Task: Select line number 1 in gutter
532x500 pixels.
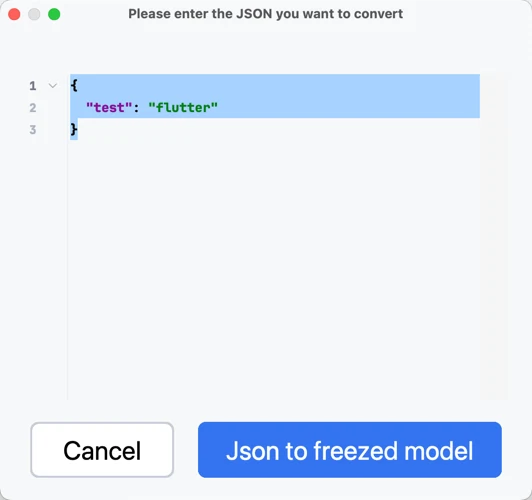Action: tap(33, 86)
